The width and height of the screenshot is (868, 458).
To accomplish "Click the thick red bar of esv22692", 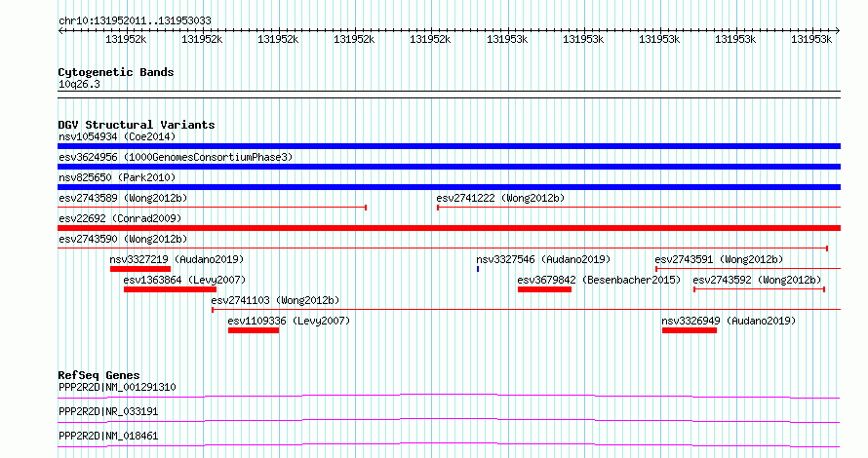I will click(449, 228).
